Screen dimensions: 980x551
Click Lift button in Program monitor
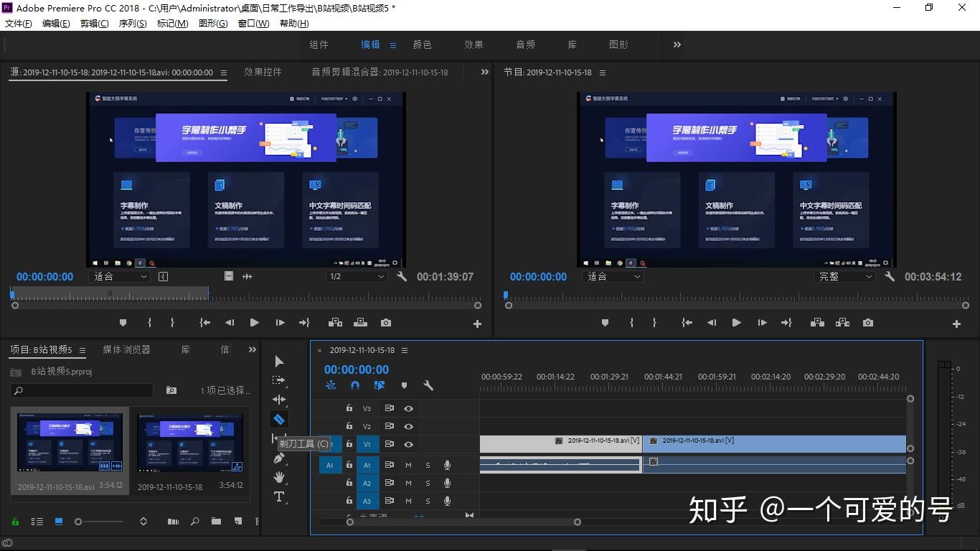[817, 323]
